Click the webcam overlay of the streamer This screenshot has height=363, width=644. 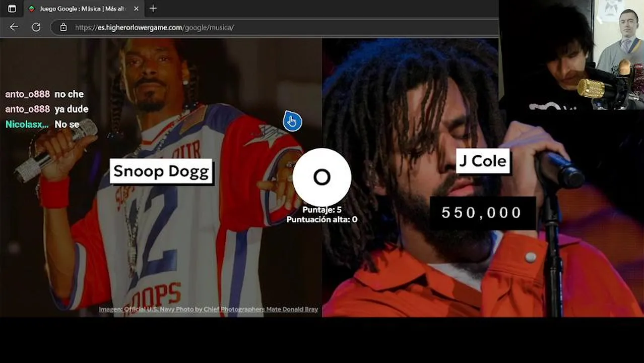[571, 54]
